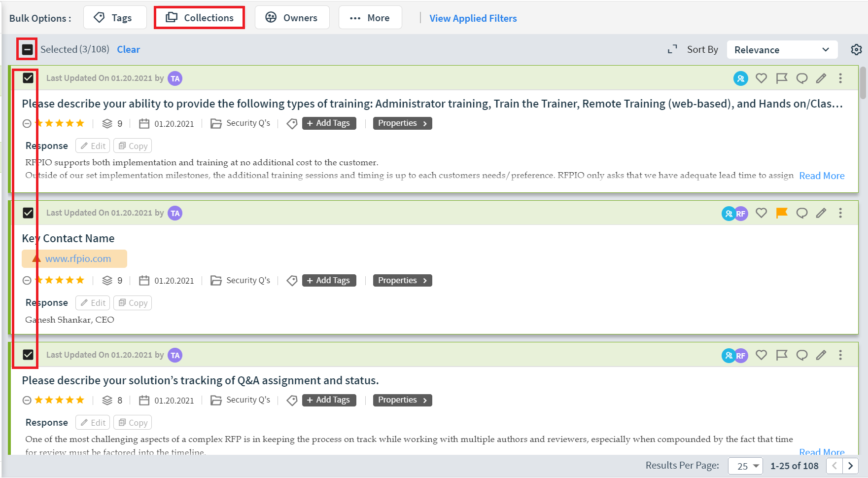Viewport: 868px width, 478px height.
Task: Favorite the Q&A tracking question
Action: pyautogui.click(x=762, y=355)
